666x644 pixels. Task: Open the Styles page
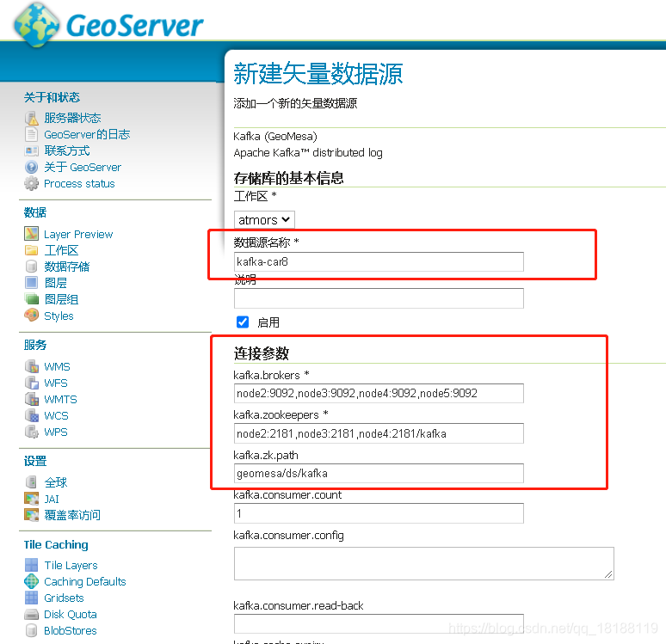click(x=59, y=316)
